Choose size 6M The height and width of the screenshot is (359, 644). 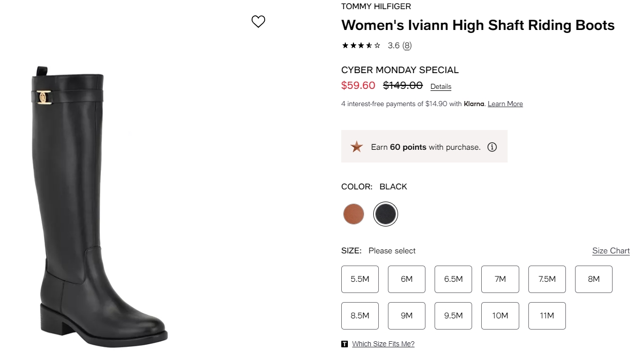pyautogui.click(x=407, y=279)
